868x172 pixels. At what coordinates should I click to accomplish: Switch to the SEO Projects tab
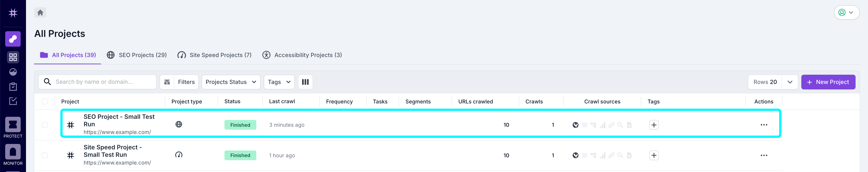click(137, 55)
